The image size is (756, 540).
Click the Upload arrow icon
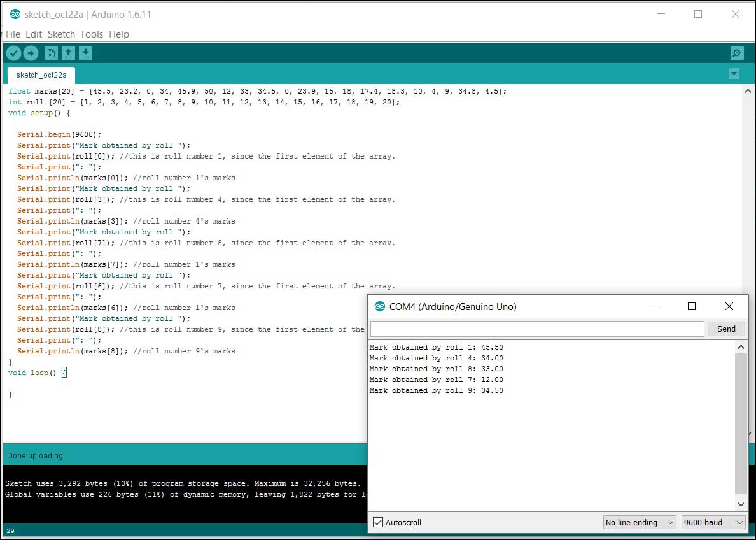point(31,53)
